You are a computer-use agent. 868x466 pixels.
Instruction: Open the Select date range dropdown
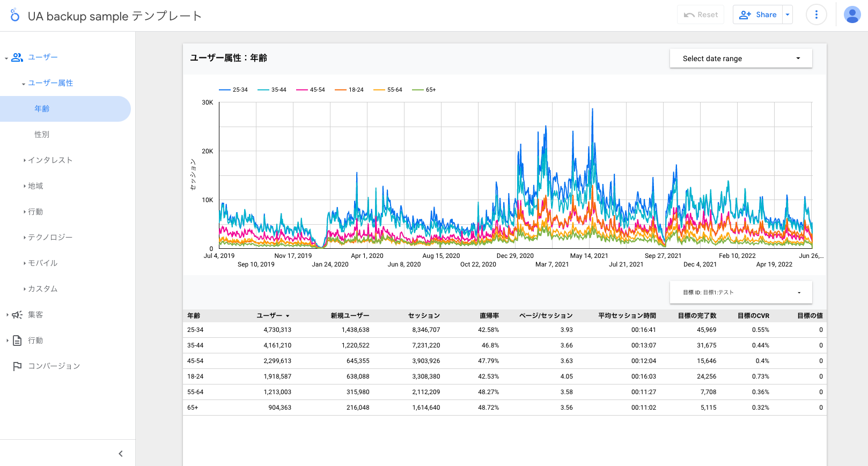coord(741,58)
